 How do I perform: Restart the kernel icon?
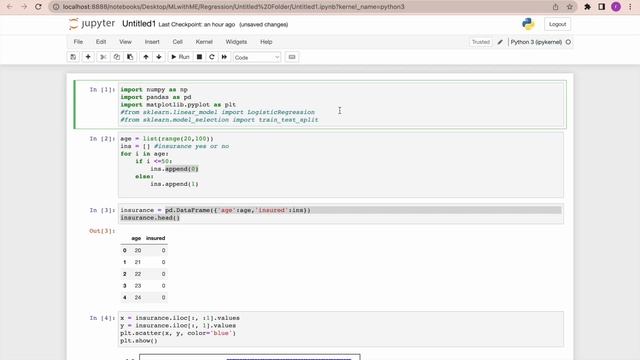point(211,57)
